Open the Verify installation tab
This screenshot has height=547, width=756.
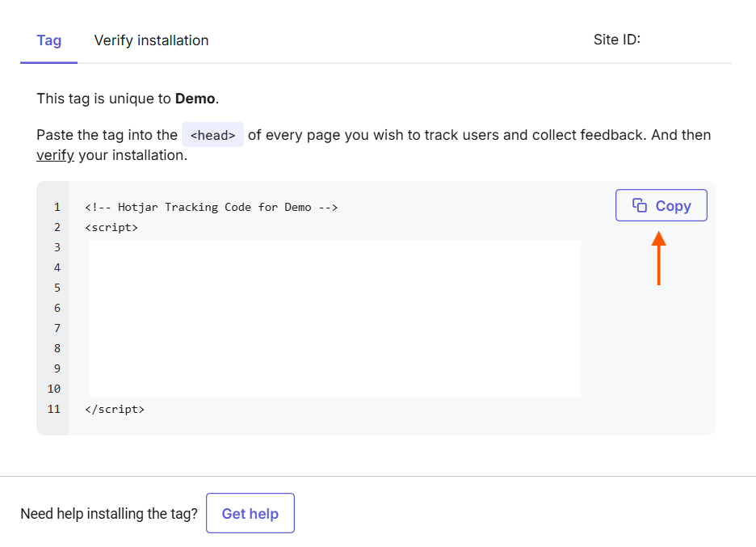coord(151,40)
